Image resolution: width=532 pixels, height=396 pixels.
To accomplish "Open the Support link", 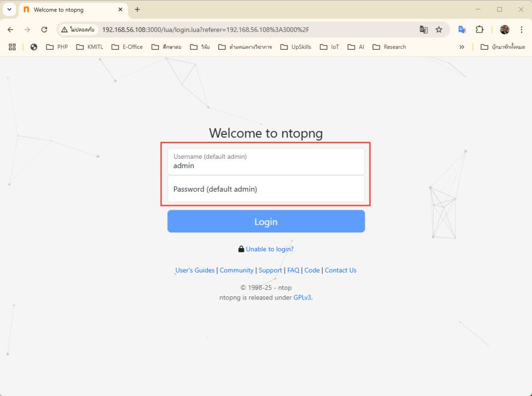I will (x=270, y=270).
